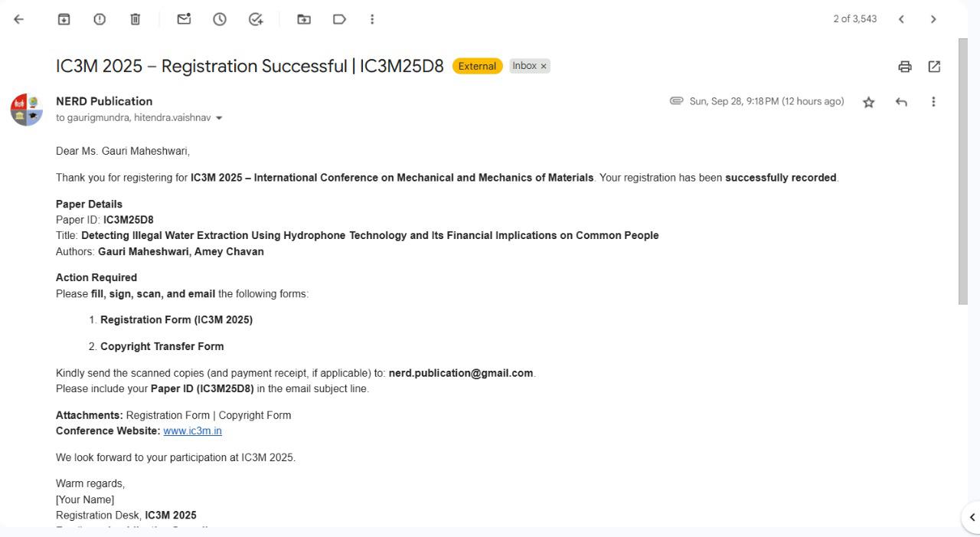This screenshot has width=980, height=537.
Task: Report this email as spam
Action: (100, 19)
